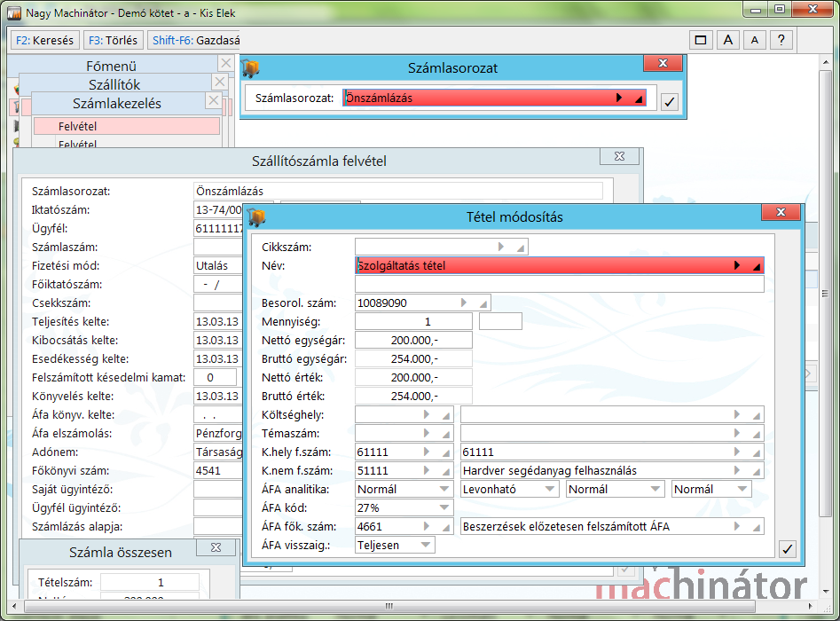Expand Számlasorozat field corner triangle
840x621 pixels.
tap(639, 99)
